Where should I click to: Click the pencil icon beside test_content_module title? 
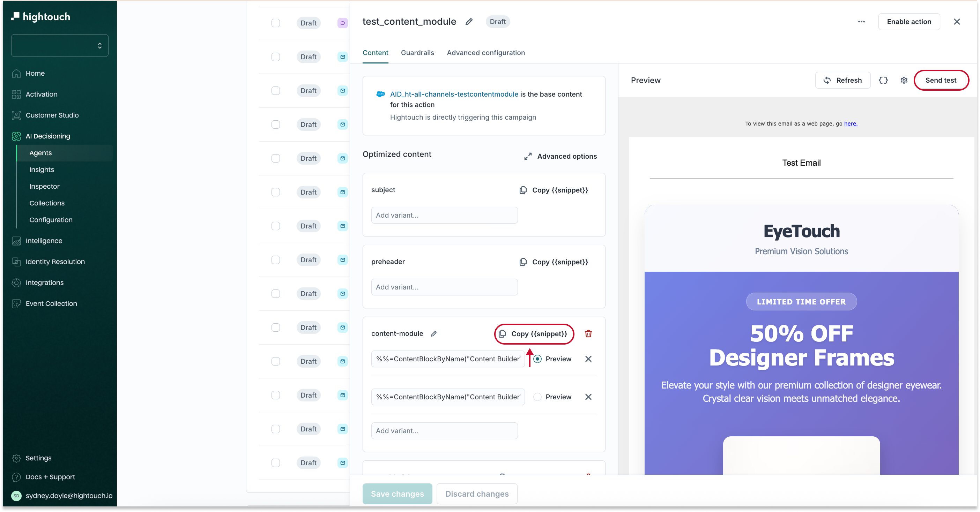click(x=469, y=22)
